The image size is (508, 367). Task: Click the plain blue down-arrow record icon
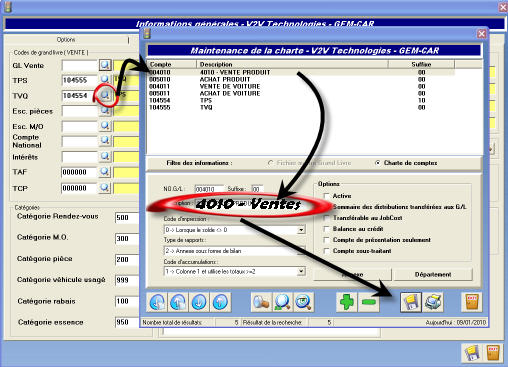(199, 302)
